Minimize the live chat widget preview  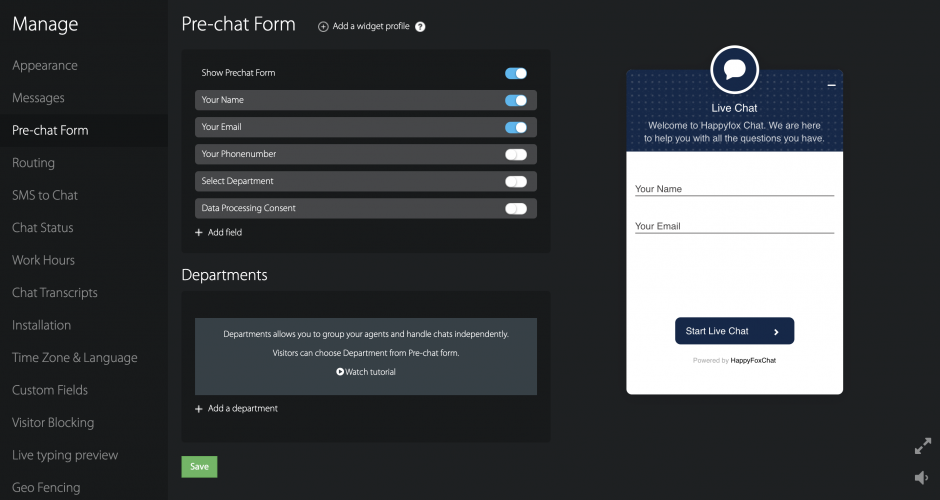click(831, 86)
